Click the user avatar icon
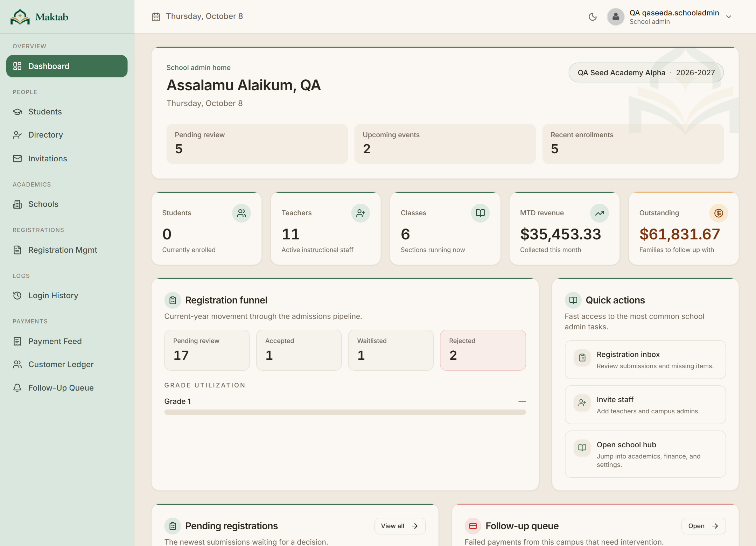This screenshot has height=546, width=756. tap(616, 17)
